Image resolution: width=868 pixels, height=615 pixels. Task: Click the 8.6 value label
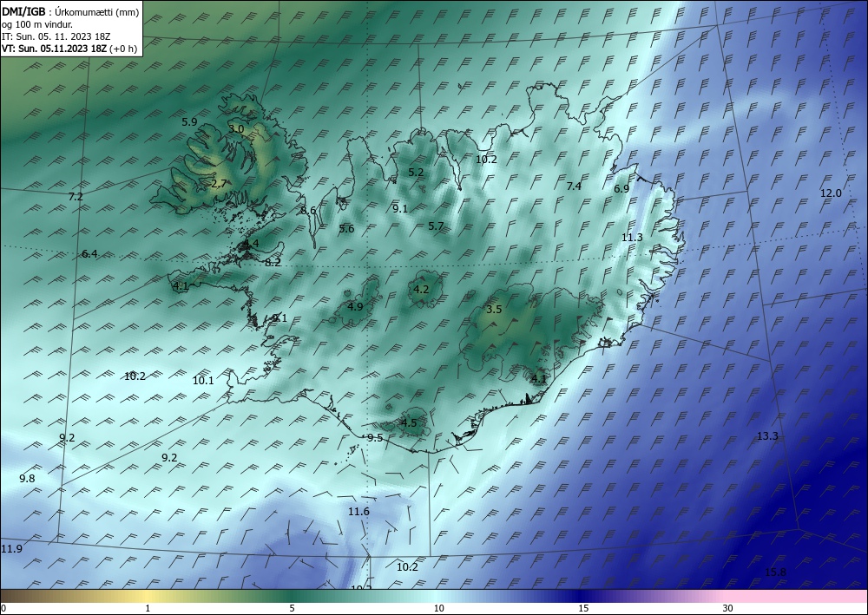[x=308, y=211]
